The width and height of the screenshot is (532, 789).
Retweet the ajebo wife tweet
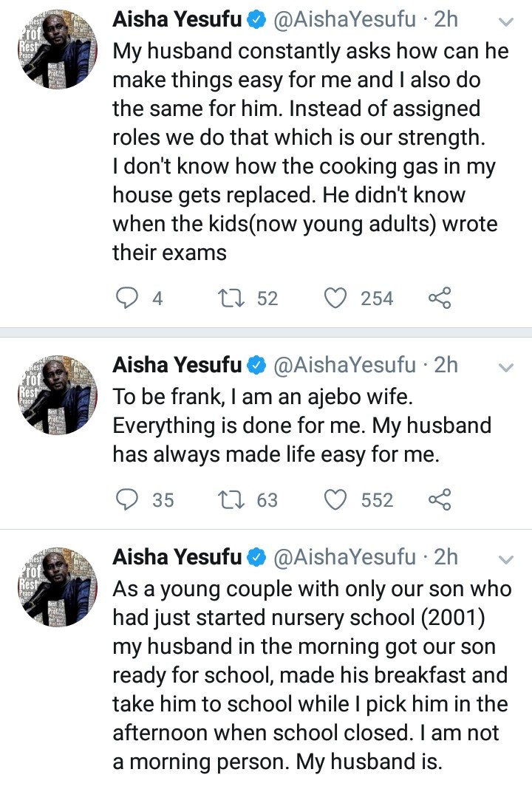pyautogui.click(x=231, y=499)
